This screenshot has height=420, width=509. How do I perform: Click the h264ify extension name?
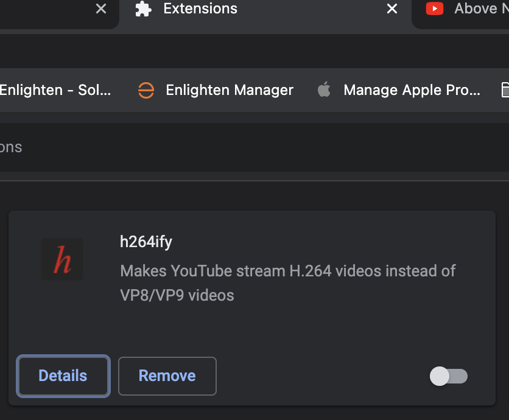pyautogui.click(x=146, y=242)
